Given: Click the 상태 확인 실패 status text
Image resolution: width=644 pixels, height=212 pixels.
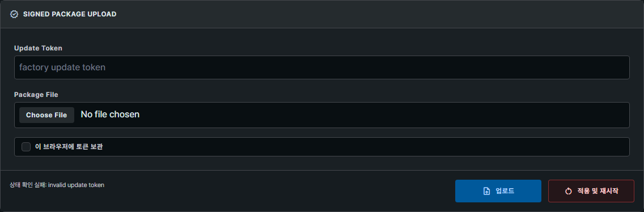Looking at the screenshot, I should tap(28, 185).
